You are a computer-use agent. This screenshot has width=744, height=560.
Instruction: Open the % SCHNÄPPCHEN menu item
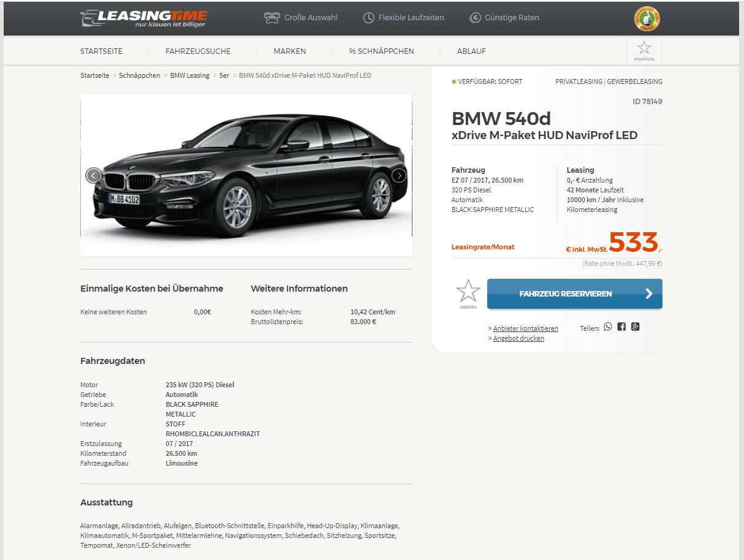[381, 51]
